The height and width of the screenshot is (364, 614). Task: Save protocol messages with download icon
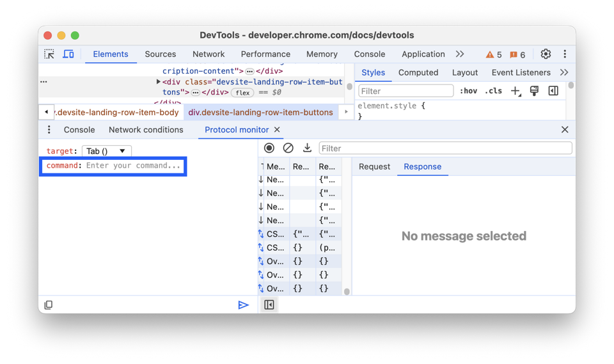[307, 148]
